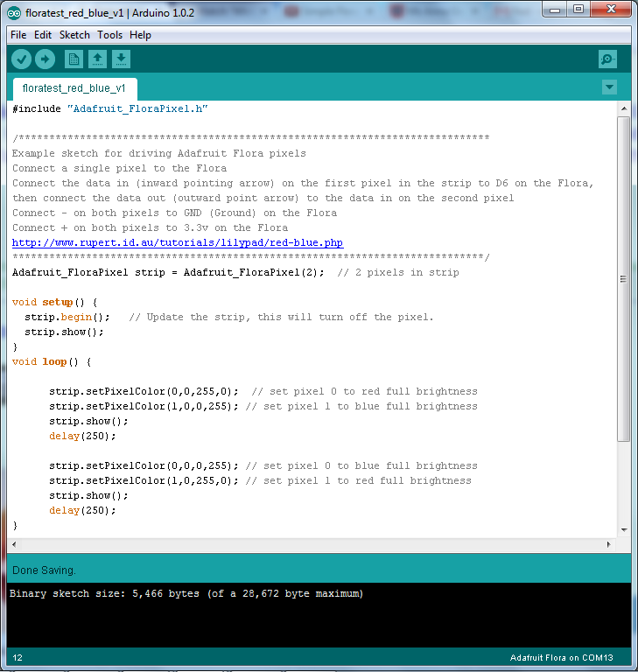The image size is (638, 672).
Task: Click the #include "Adafruit_FloraPixel.h" line
Action: coord(109,108)
